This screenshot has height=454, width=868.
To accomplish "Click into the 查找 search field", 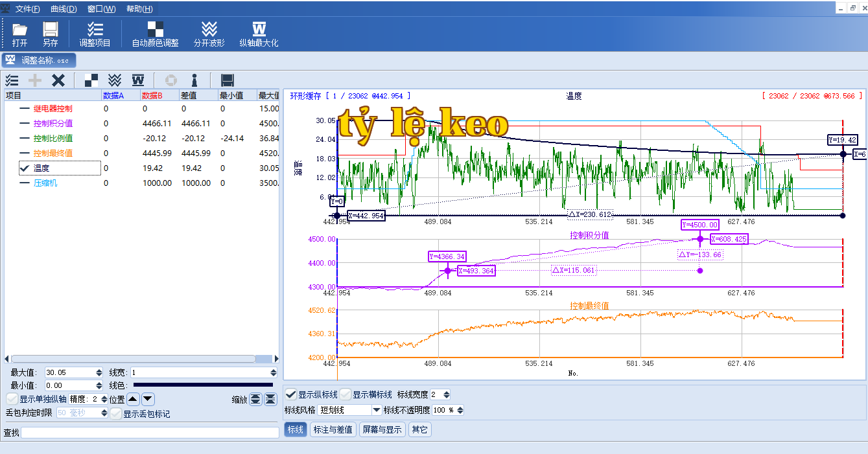I will [150, 433].
